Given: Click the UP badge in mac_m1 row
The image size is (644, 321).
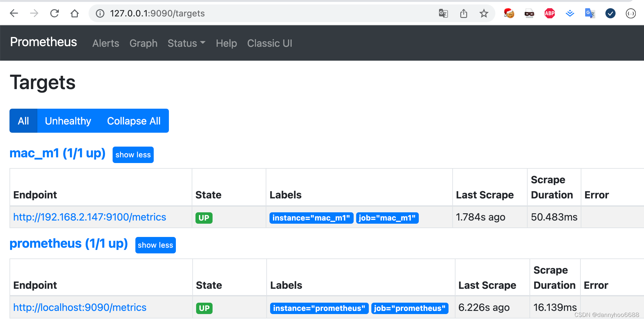Looking at the screenshot, I should (204, 218).
